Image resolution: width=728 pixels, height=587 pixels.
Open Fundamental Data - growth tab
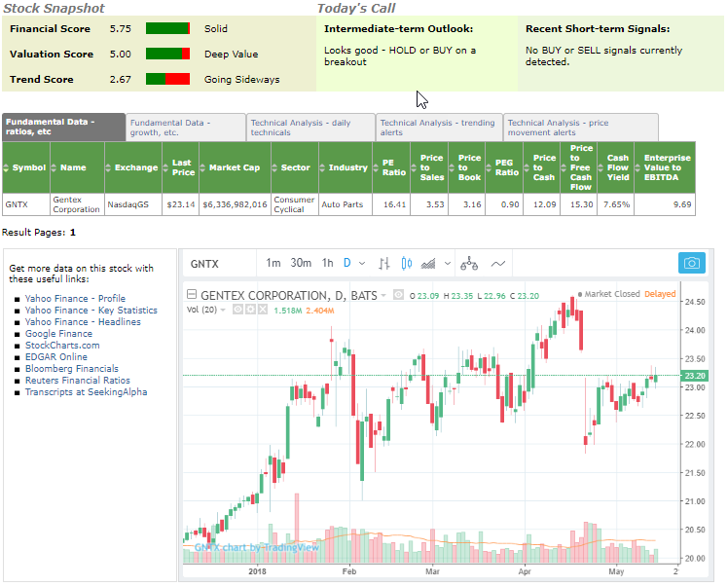186,128
